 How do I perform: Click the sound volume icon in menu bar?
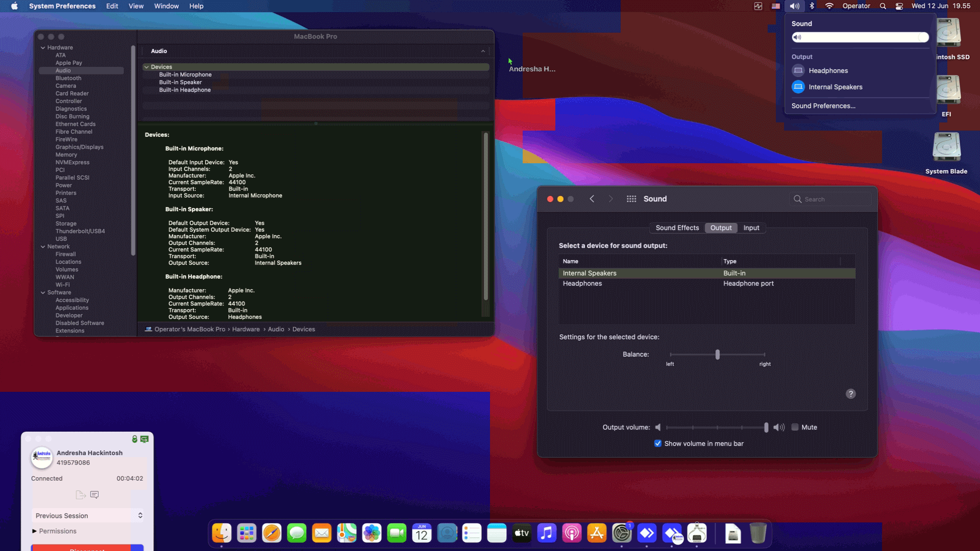click(x=794, y=6)
